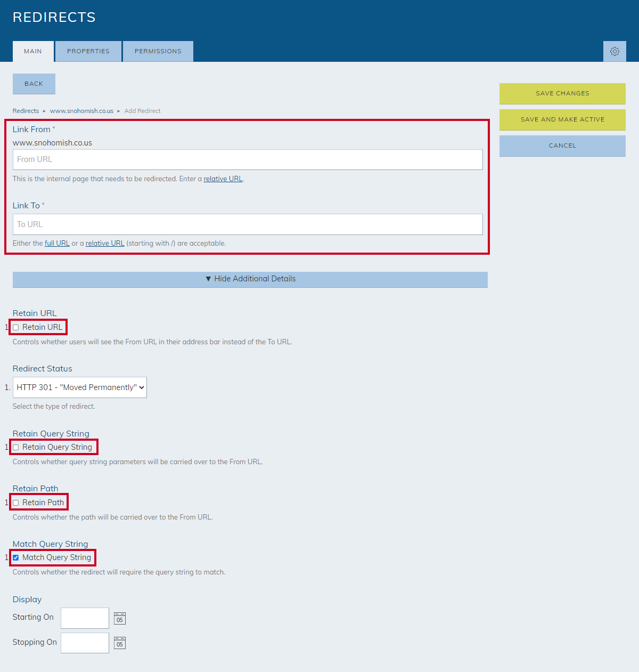639x672 pixels.
Task: Focus the Starting On date field
Action: pos(85,618)
